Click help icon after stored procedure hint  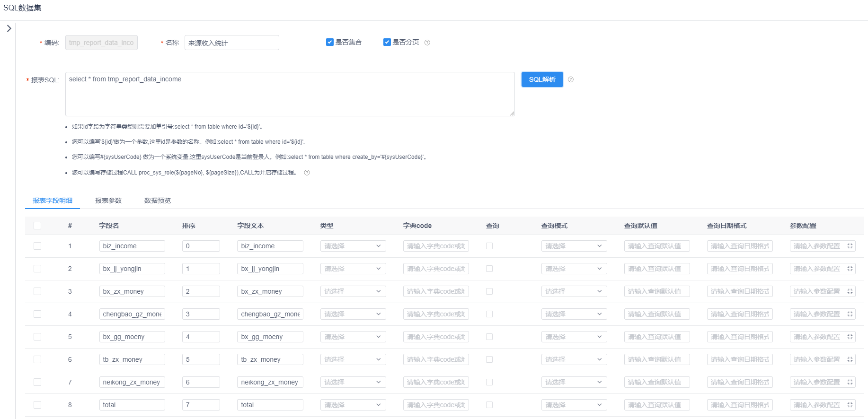point(307,173)
